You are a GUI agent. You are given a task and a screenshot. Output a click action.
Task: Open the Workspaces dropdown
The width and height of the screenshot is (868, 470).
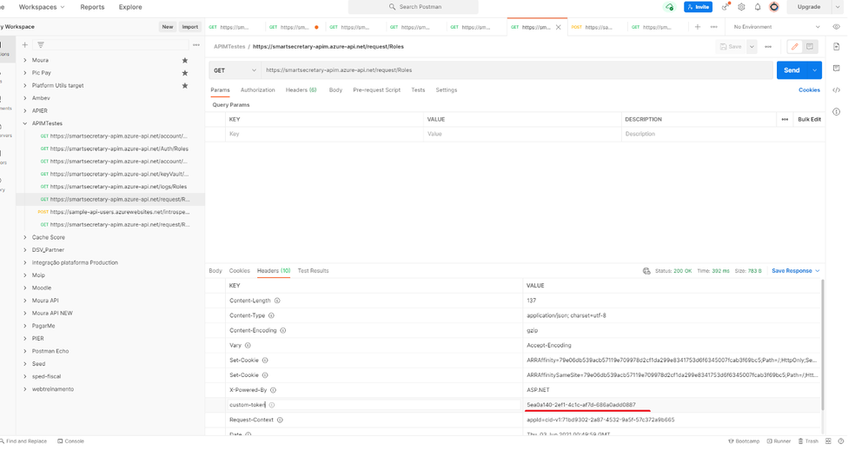pos(42,7)
